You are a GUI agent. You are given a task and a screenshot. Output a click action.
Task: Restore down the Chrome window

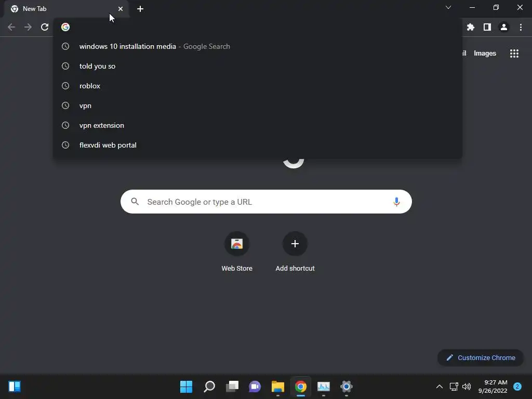(x=496, y=7)
